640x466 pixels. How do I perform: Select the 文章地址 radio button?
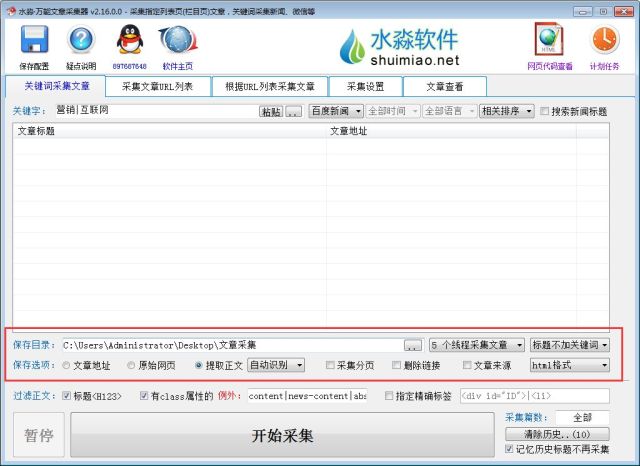click(66, 365)
